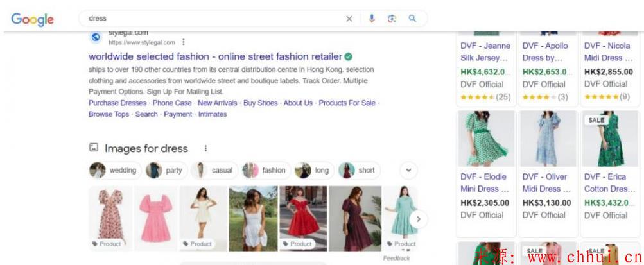Click the Google logo
The height and width of the screenshot is (265, 644).
(x=33, y=19)
